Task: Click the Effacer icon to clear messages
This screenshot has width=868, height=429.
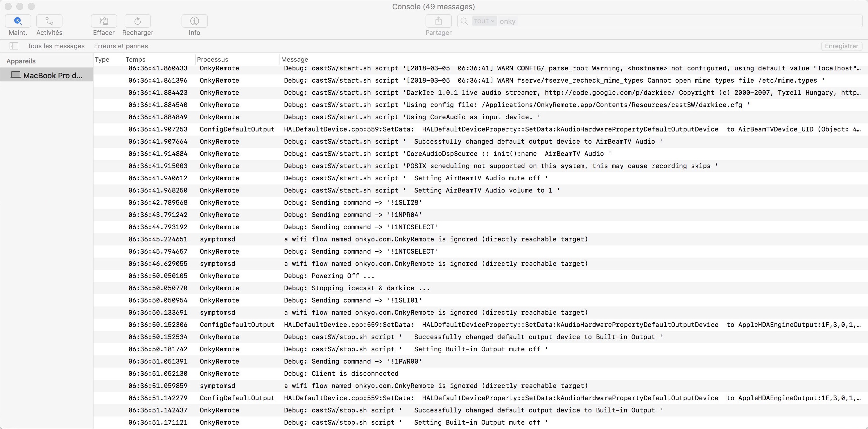Action: tap(103, 21)
